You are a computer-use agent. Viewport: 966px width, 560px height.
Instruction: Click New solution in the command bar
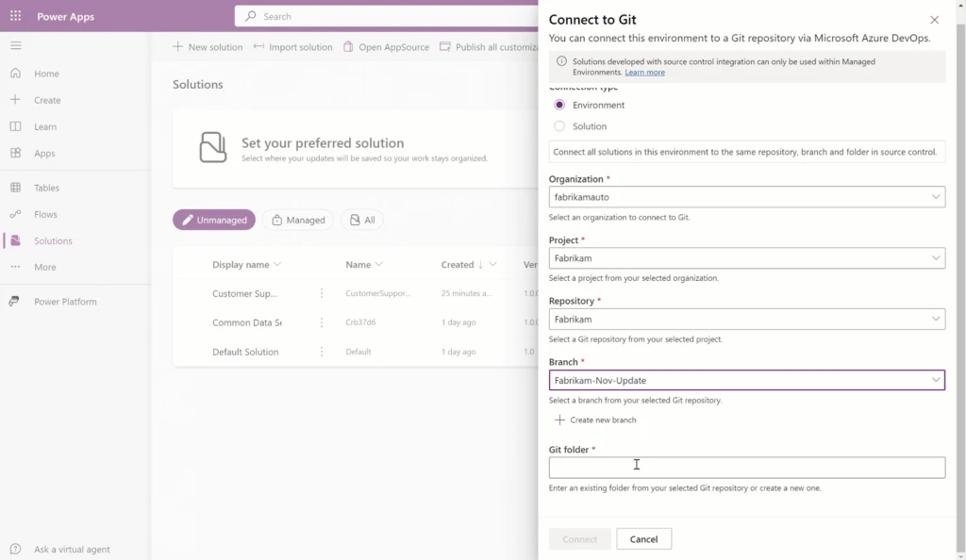(x=208, y=47)
